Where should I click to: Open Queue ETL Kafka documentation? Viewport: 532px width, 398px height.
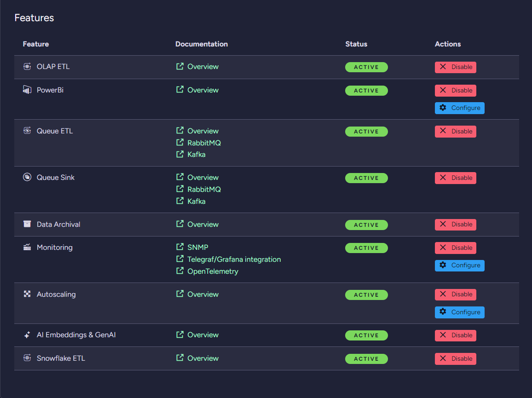pos(197,155)
